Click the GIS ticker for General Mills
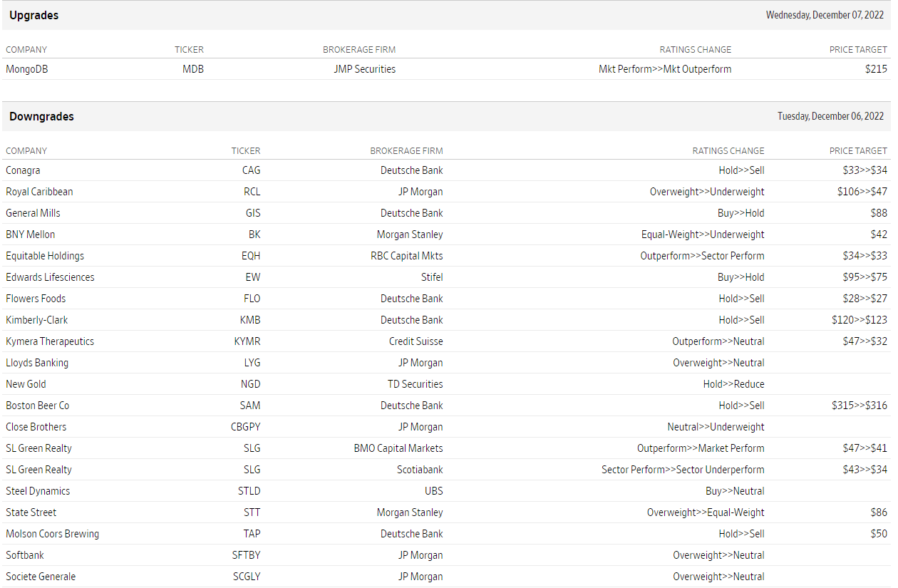Image resolution: width=898 pixels, height=588 pixels. coord(252,213)
